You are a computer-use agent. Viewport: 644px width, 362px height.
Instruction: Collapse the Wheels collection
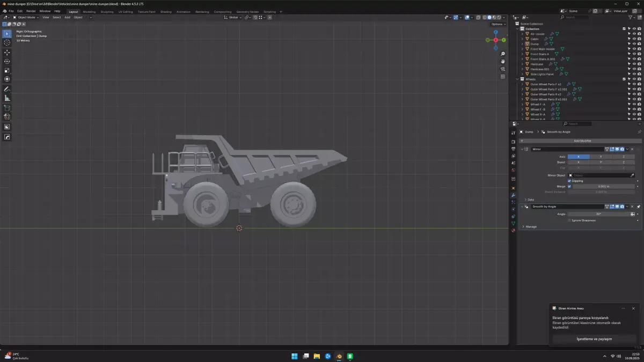(517, 79)
